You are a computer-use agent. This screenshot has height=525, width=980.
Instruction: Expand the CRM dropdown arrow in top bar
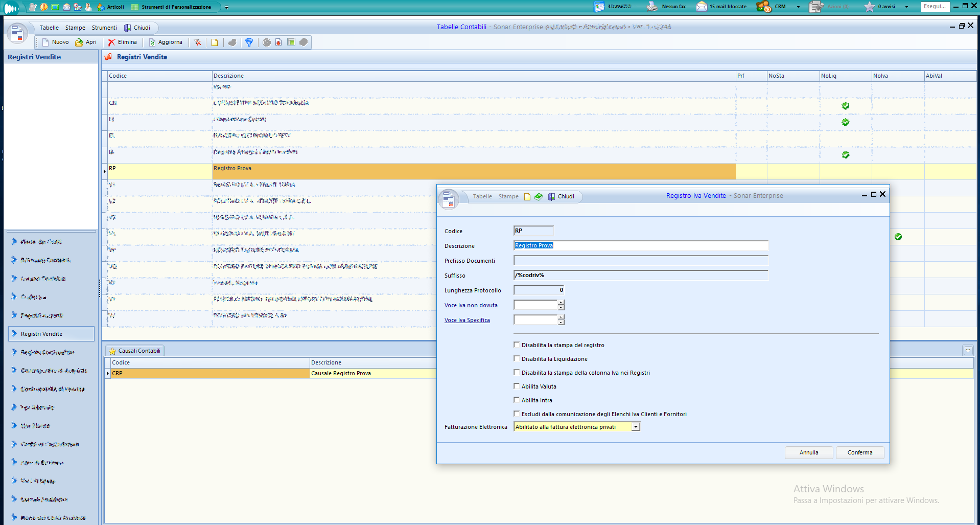[798, 7]
